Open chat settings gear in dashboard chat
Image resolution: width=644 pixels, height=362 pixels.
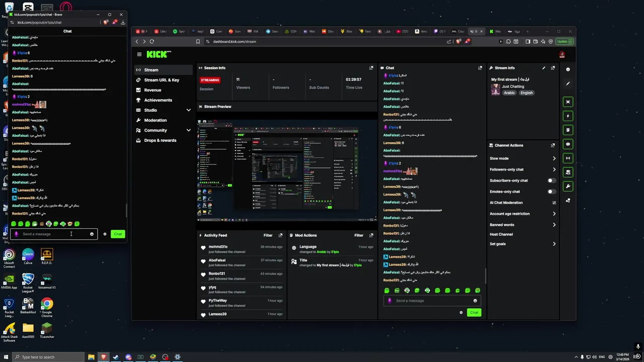tap(461, 313)
